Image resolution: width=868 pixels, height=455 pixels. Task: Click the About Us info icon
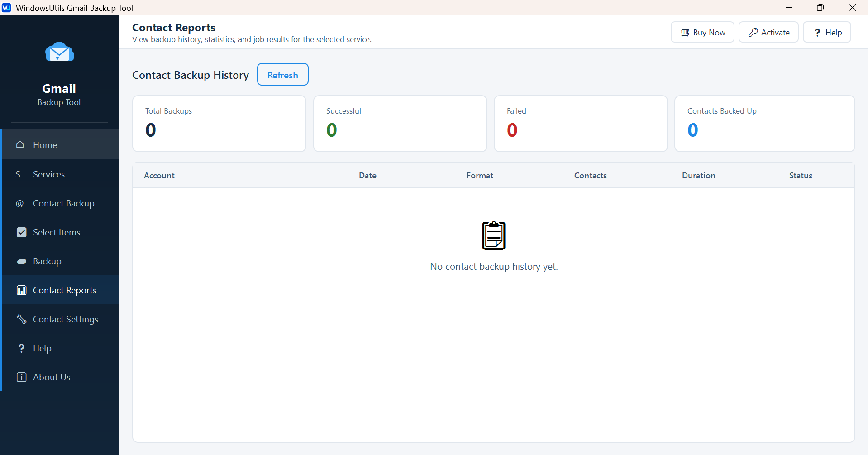(21, 377)
